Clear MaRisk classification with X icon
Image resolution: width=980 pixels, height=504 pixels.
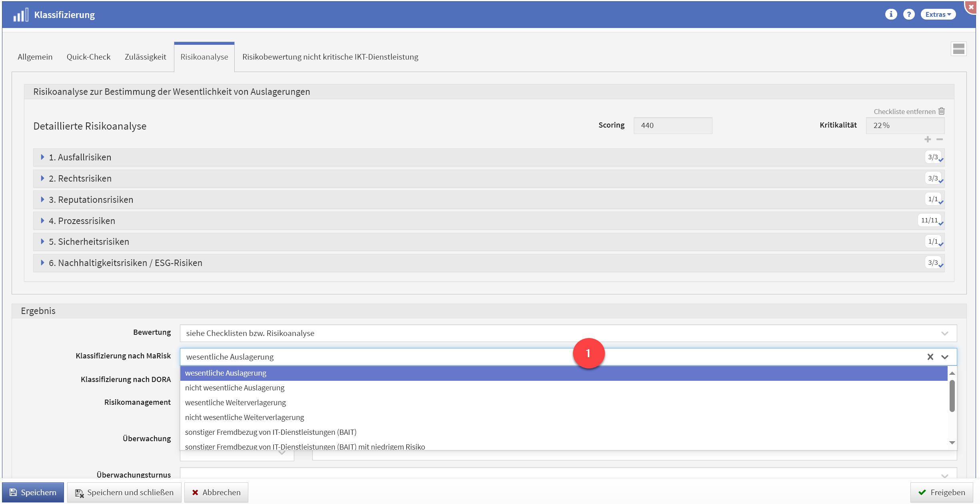(x=930, y=357)
